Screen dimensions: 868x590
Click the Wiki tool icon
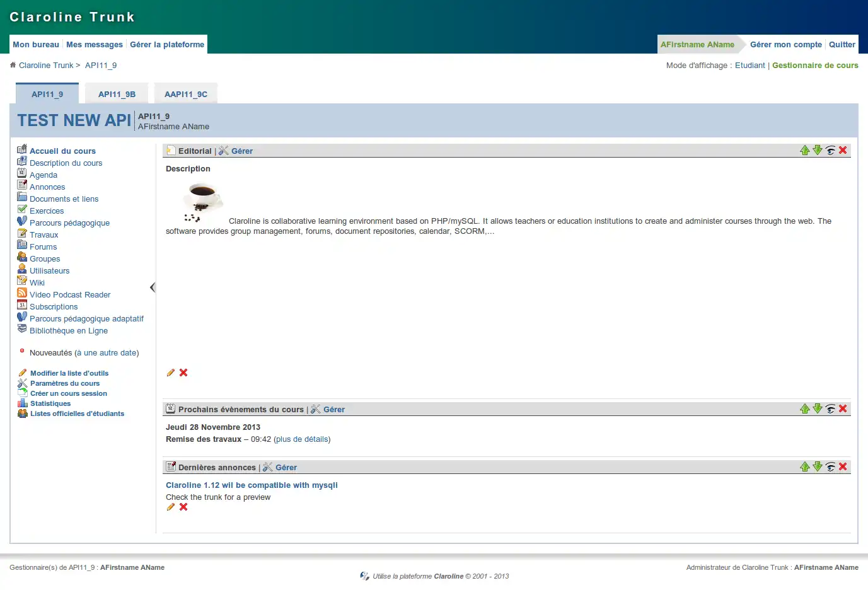[x=22, y=282]
